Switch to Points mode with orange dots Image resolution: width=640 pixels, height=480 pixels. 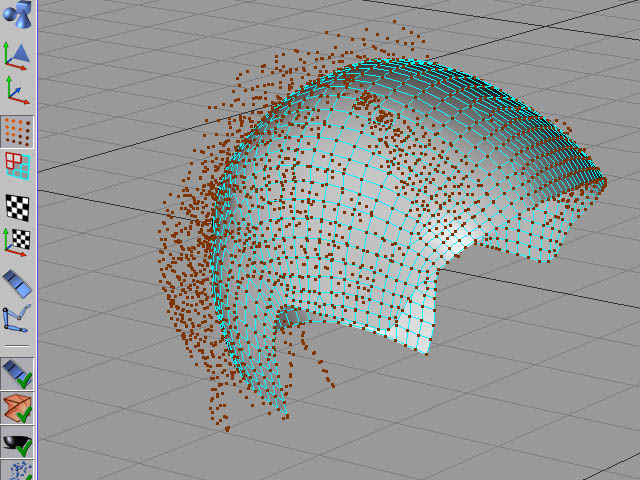[x=17, y=131]
